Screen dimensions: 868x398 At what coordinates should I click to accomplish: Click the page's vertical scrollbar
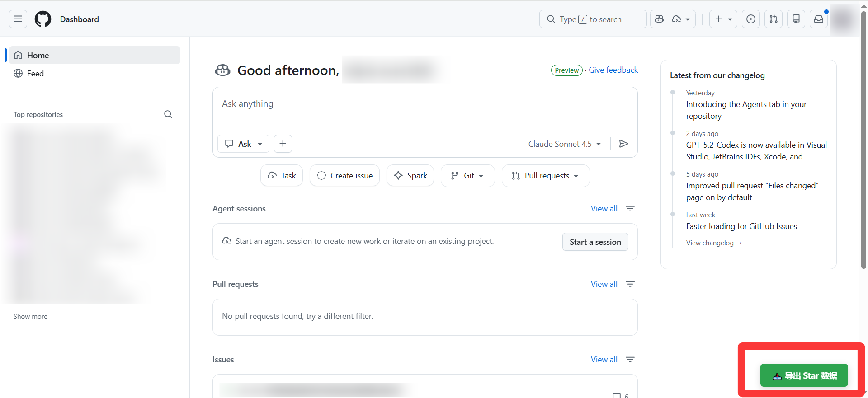tap(863, 140)
